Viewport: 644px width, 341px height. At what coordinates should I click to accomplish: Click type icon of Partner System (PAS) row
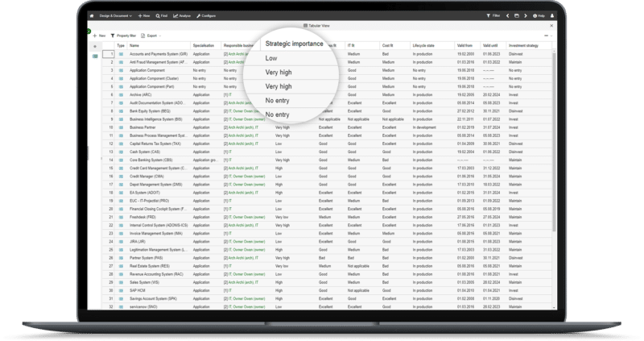coord(121,258)
